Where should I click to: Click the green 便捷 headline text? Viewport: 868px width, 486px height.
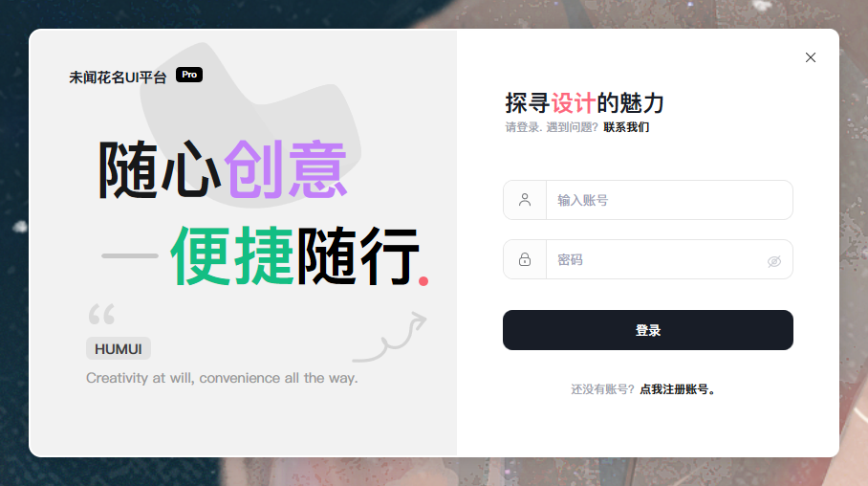232,255
